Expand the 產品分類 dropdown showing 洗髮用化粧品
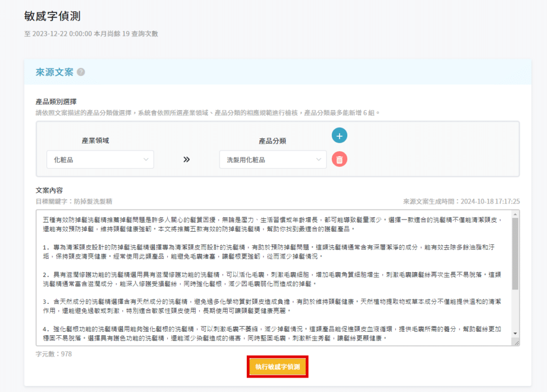547x392 pixels. pyautogui.click(x=272, y=160)
